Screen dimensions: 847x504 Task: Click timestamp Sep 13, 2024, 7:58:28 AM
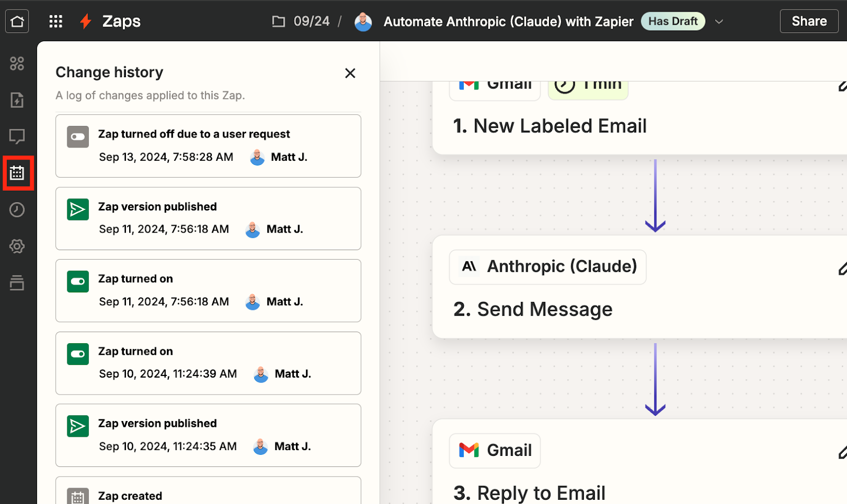click(x=166, y=157)
